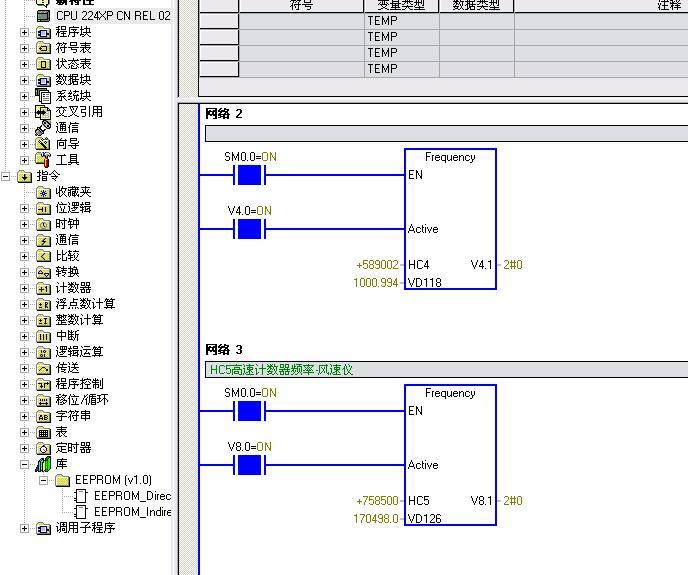Click the 比较 compare instruction icon

(43, 256)
